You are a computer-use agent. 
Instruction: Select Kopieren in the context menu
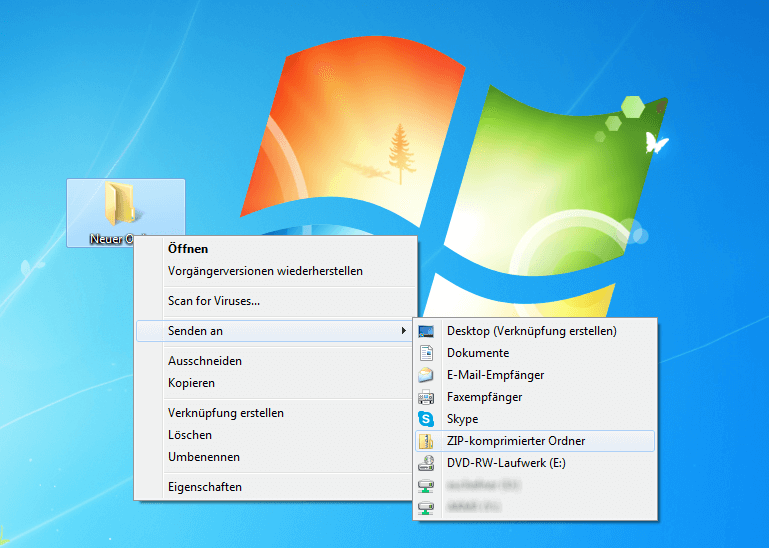point(191,383)
